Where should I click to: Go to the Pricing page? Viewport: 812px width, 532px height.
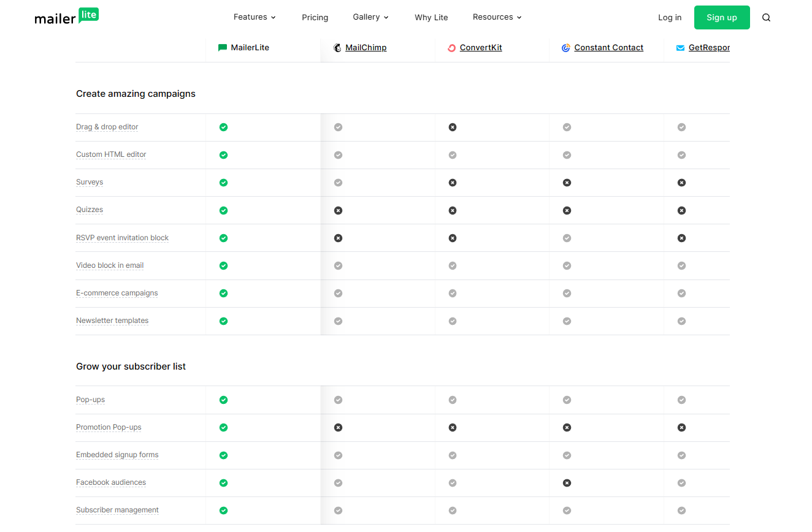click(315, 18)
